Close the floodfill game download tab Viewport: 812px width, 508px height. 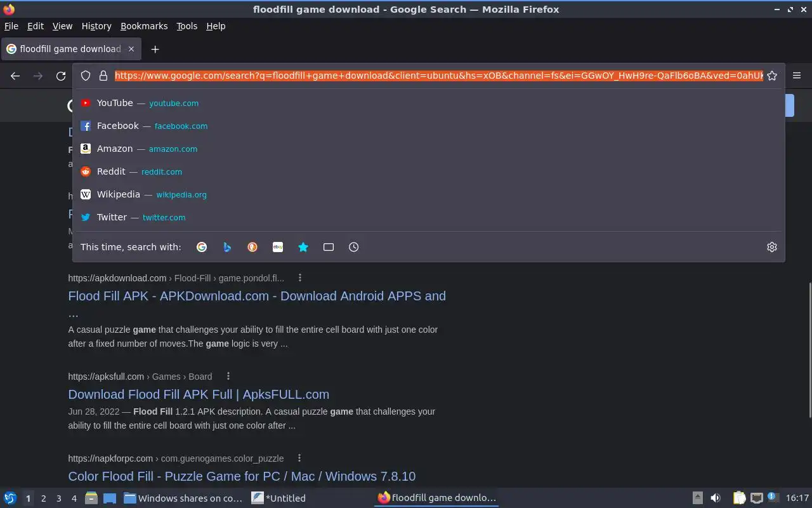(131, 49)
